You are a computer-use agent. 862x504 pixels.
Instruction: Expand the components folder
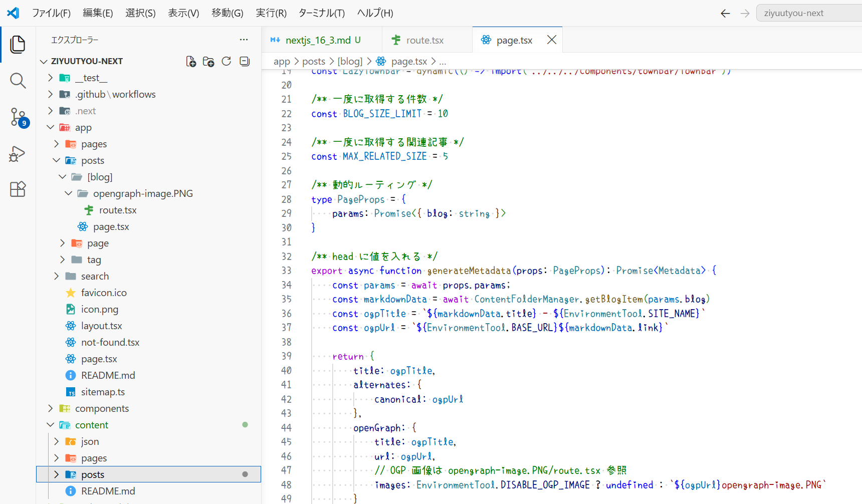(50, 408)
